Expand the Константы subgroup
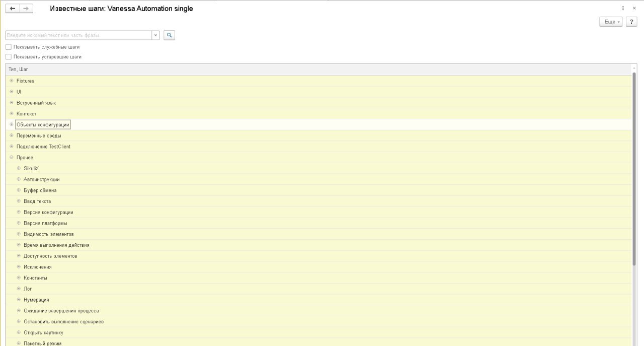Viewport: 644px width, 346px height. click(x=19, y=278)
